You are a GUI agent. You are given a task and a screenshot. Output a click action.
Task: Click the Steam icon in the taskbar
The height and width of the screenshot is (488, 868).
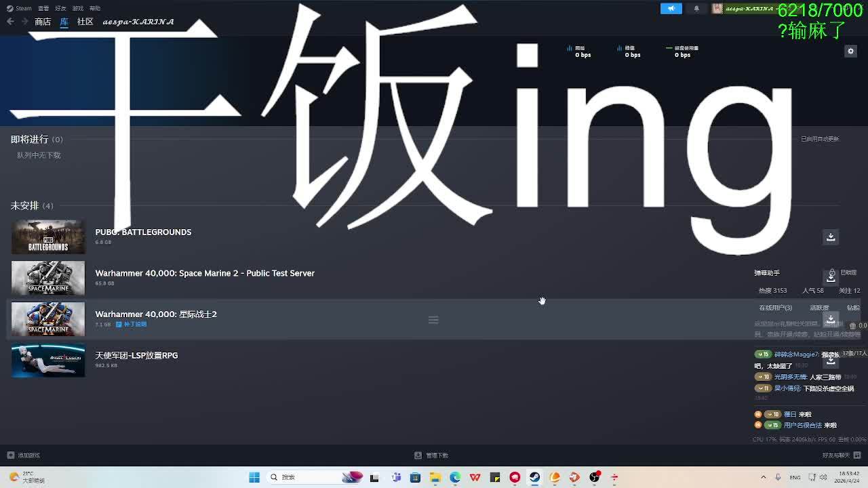click(x=534, y=477)
